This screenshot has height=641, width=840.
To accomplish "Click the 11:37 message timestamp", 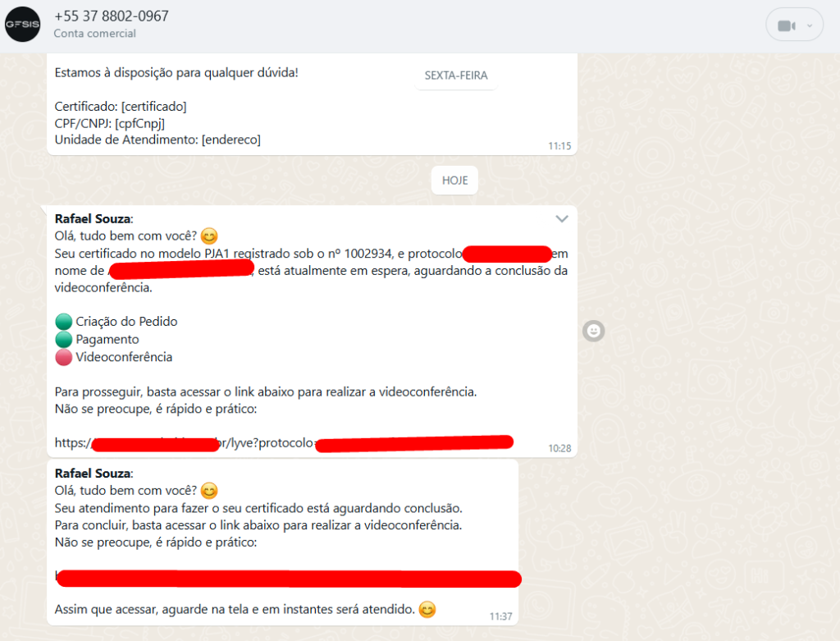I will 501,616.
